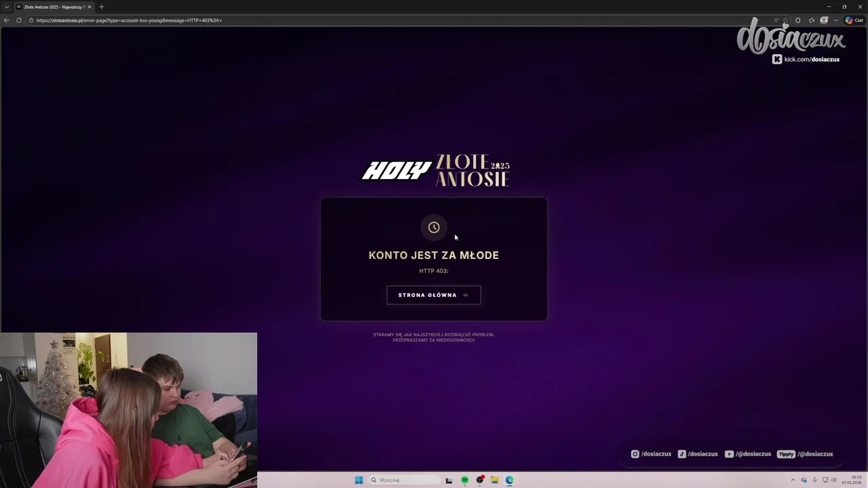
Task: Restore down the browser window
Action: point(844,7)
